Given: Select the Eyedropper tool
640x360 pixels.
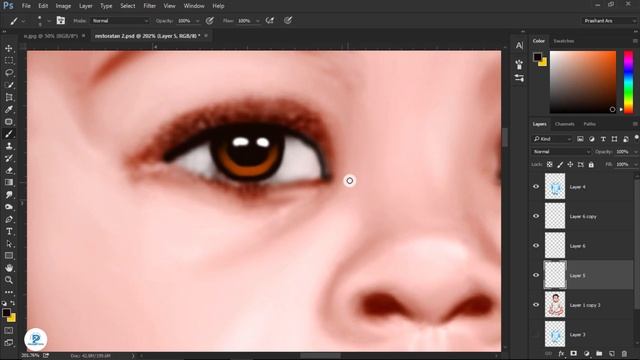Looking at the screenshot, I should click(9, 109).
